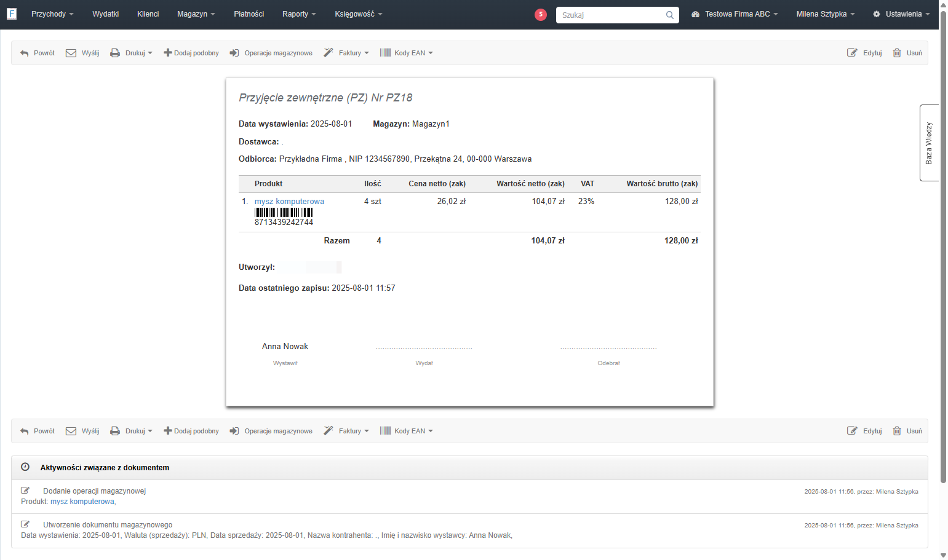The image size is (948, 560).
Task: Click the bottom Faktury wand icon
Action: point(329,431)
